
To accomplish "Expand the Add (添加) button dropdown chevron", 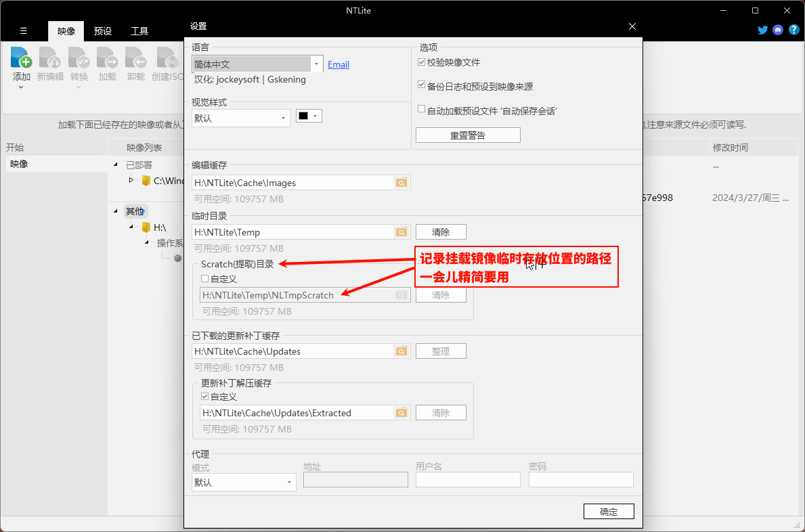I will 21,87.
